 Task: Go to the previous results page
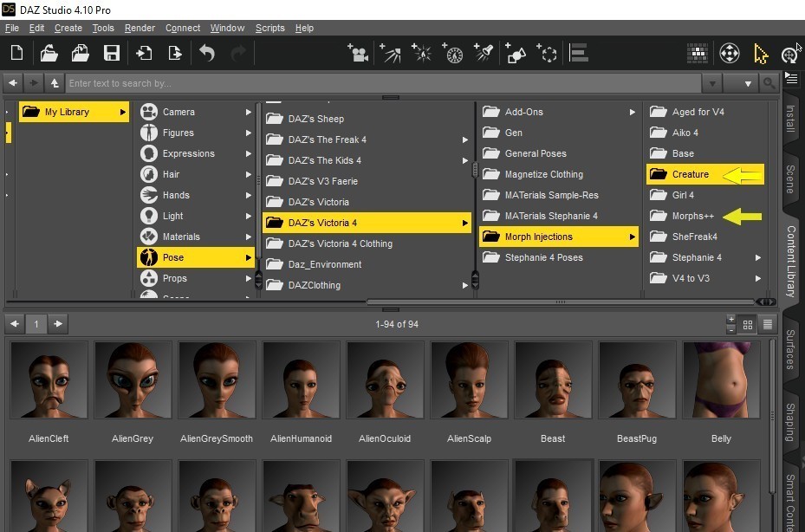point(15,324)
